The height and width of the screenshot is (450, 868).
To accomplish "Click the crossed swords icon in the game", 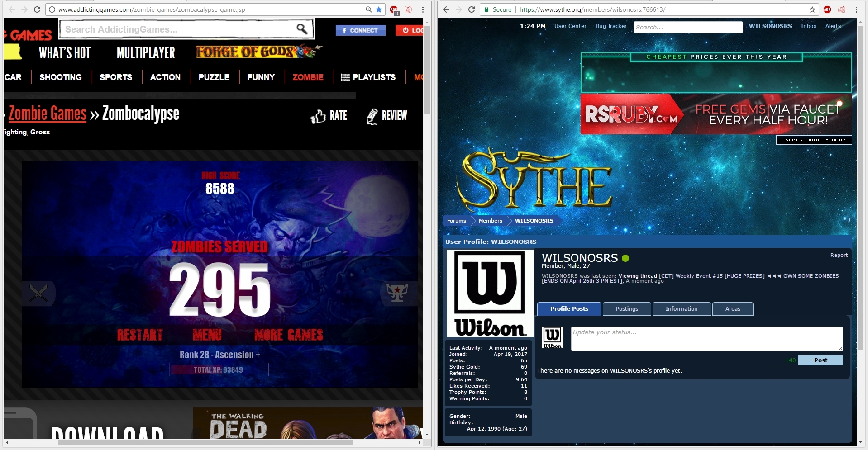I will point(38,293).
